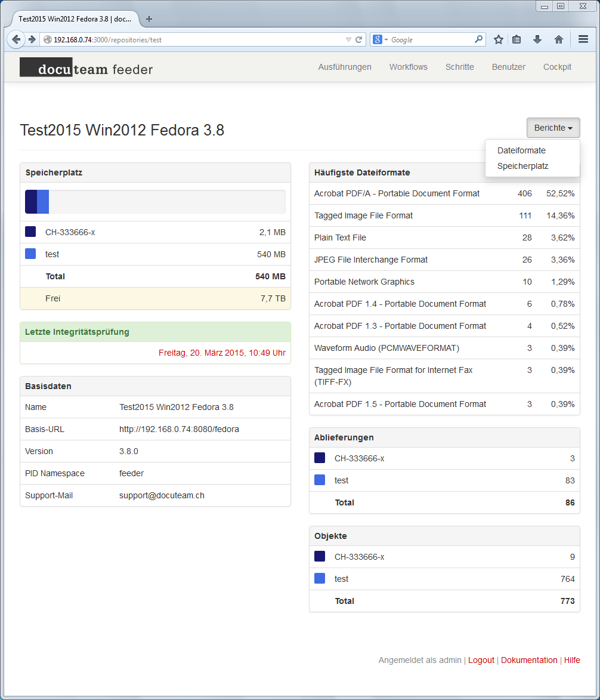Viewport: 600px width, 700px height.
Task: Click the Frei 7,7 TB row
Action: tap(155, 298)
